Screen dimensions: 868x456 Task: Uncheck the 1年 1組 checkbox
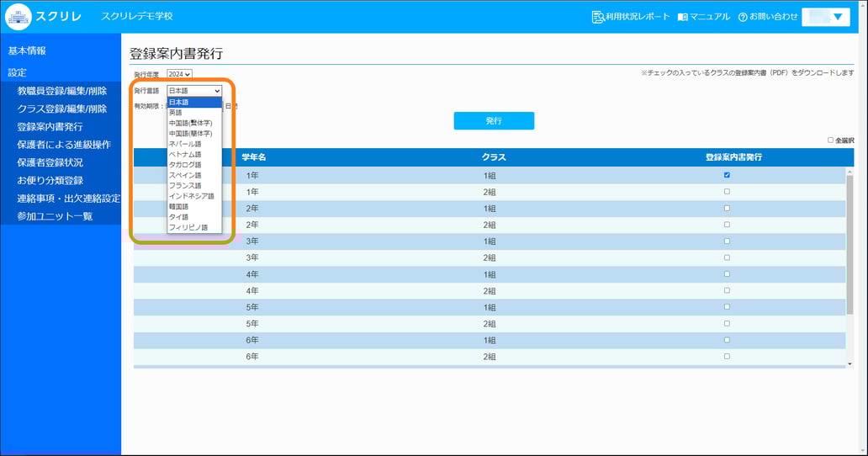[x=727, y=175]
